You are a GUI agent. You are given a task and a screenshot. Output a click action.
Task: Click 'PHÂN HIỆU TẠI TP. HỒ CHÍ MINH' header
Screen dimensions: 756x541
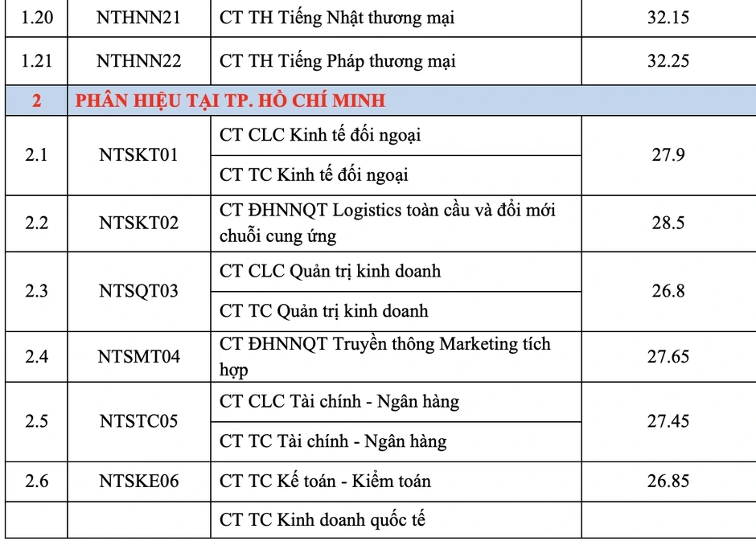(x=230, y=100)
